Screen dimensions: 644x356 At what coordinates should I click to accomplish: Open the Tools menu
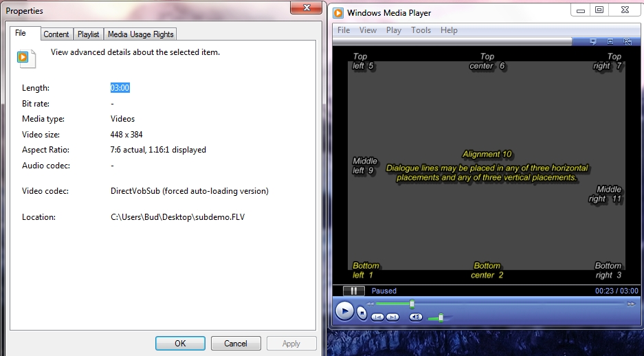[x=421, y=30]
